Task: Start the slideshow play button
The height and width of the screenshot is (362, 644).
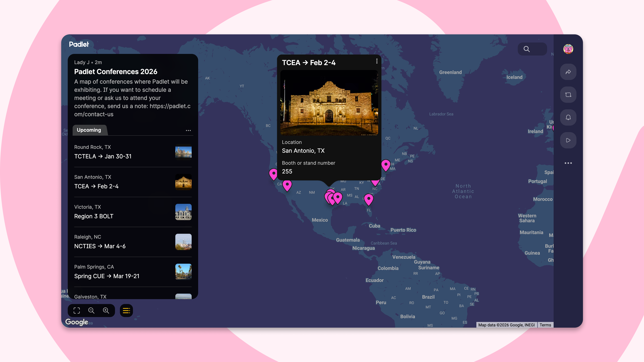Action: (568, 140)
